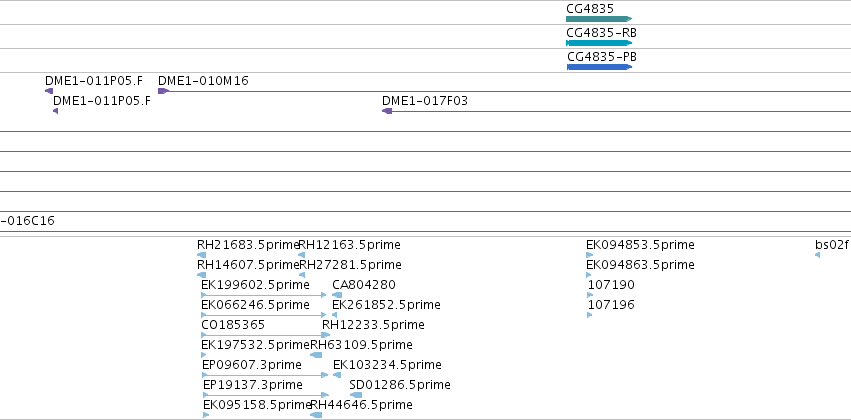The height and width of the screenshot is (420, 851).
Task: Select the EK095158.5prime EST label
Action: pyautogui.click(x=257, y=405)
